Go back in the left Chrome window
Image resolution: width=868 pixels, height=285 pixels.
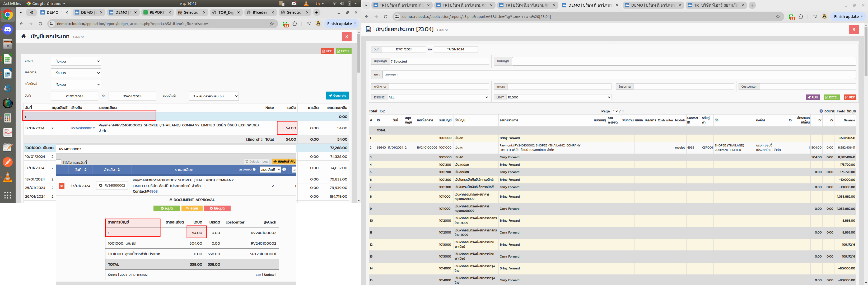[22, 23]
